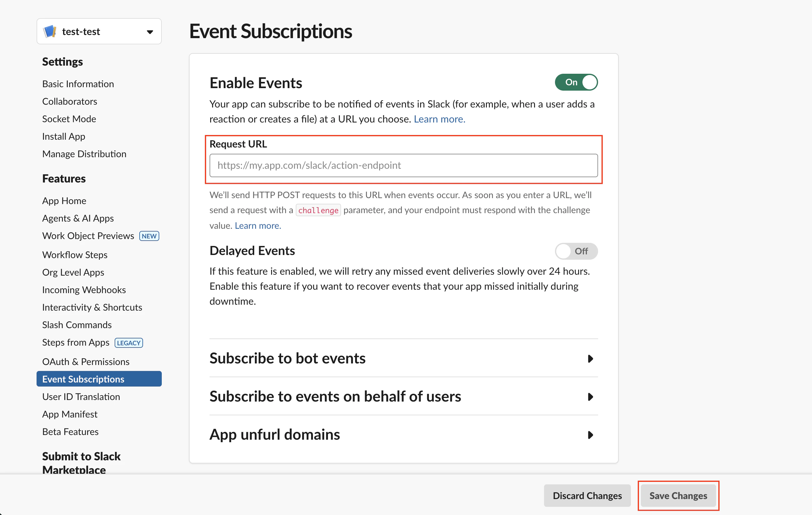Open Learn more link under Enable Events
The image size is (812, 515).
click(439, 119)
